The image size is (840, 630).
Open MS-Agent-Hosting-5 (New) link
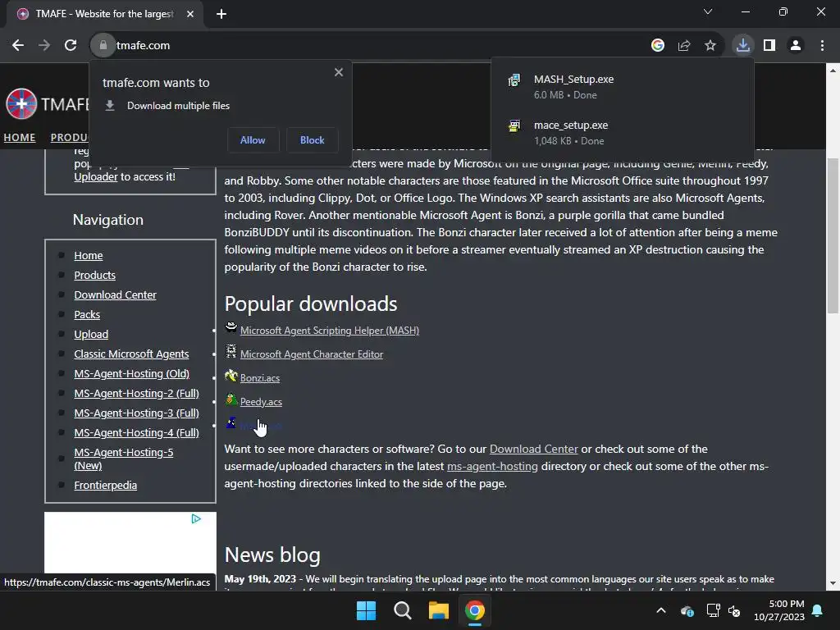pyautogui.click(x=124, y=459)
